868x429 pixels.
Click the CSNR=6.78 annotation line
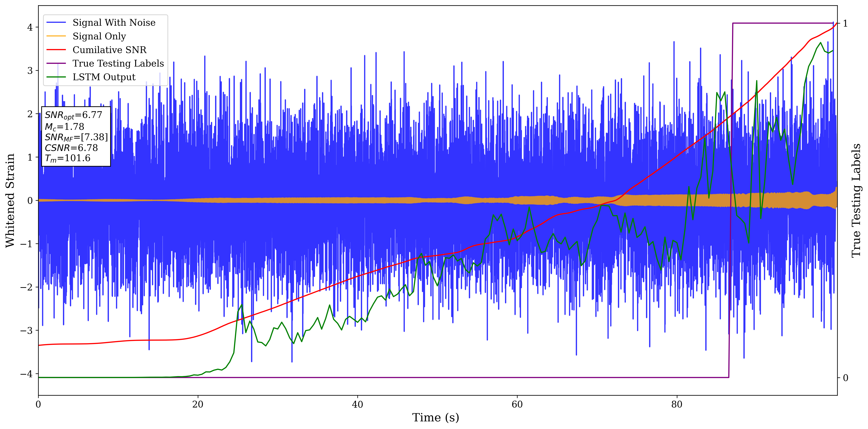(x=71, y=148)
